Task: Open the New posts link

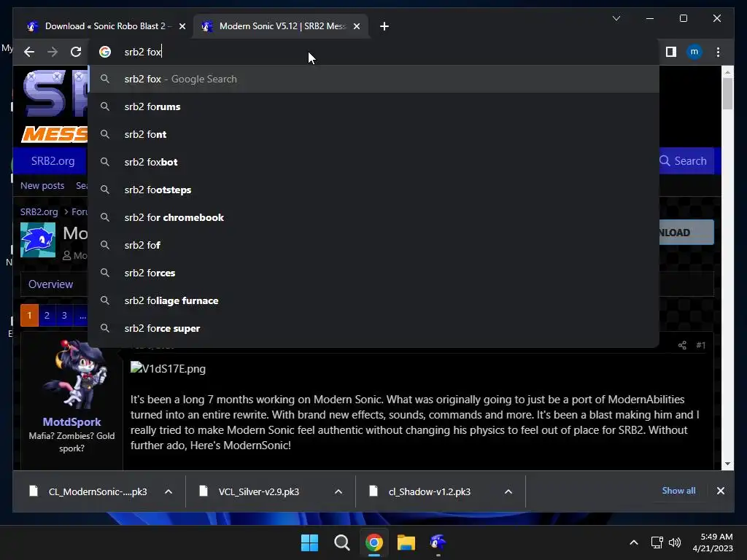Action: click(x=42, y=186)
